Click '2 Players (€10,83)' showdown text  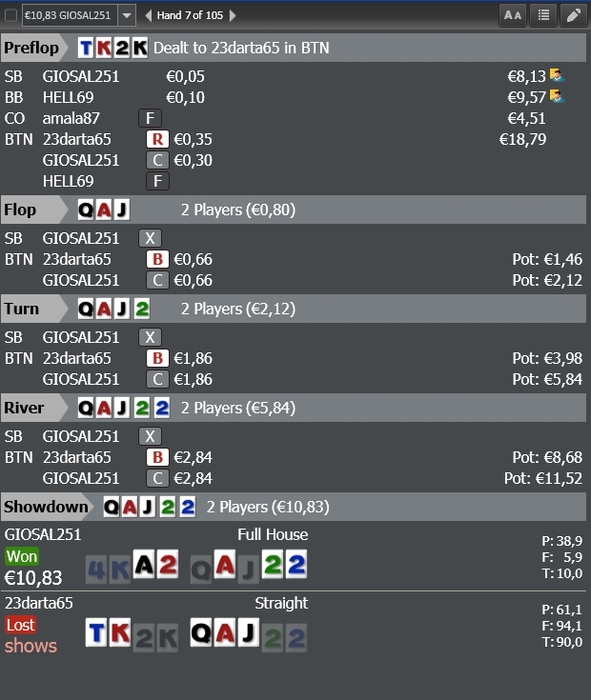coord(268,507)
